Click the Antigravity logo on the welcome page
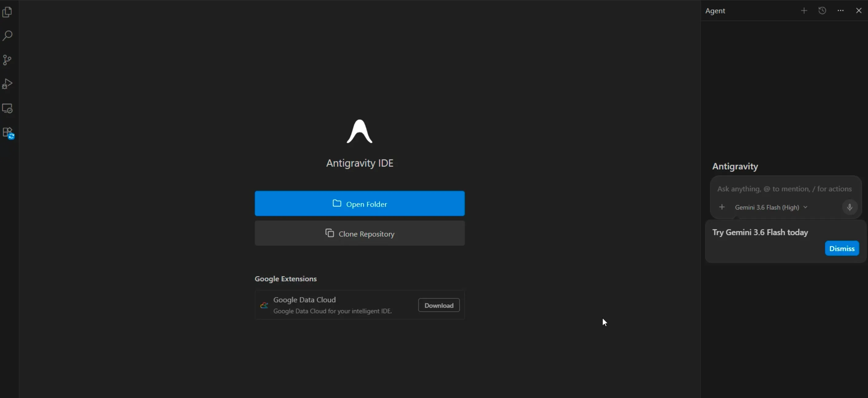This screenshot has width=868, height=398. (x=359, y=131)
